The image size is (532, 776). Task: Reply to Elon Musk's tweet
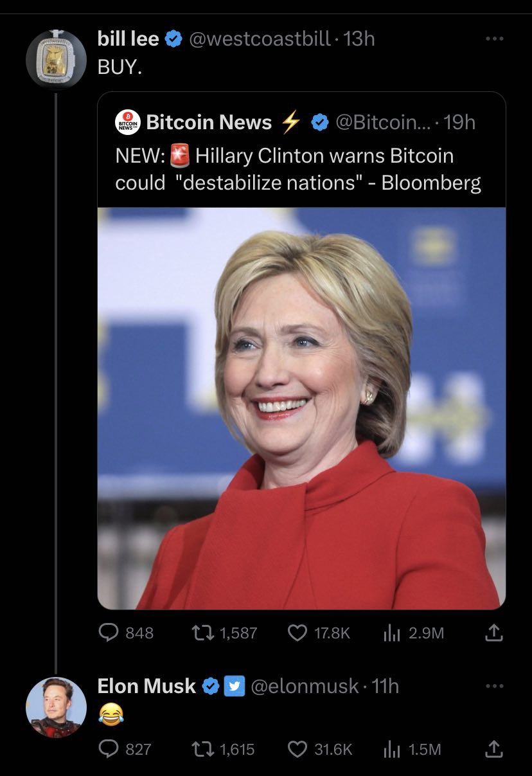tap(125, 749)
